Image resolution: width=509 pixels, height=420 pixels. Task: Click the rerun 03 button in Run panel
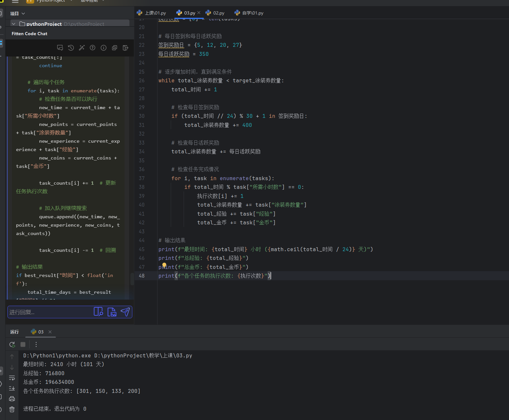[12, 344]
